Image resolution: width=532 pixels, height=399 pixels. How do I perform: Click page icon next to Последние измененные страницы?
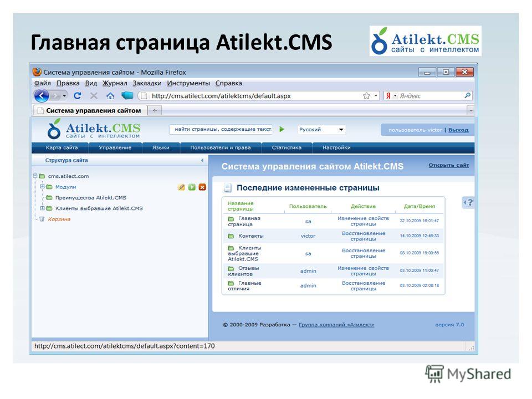pos(227,188)
